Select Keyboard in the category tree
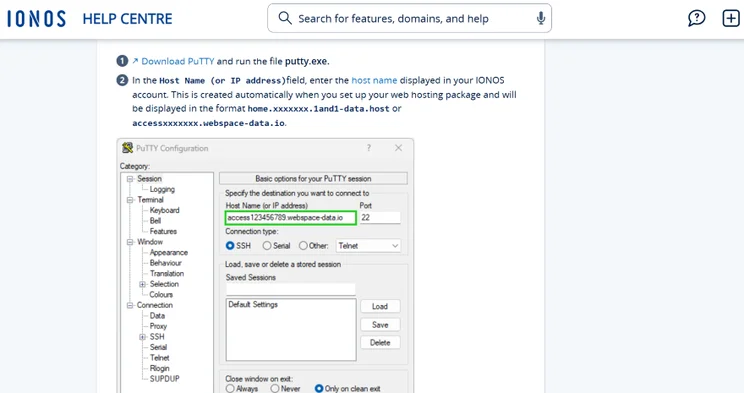 click(x=165, y=210)
